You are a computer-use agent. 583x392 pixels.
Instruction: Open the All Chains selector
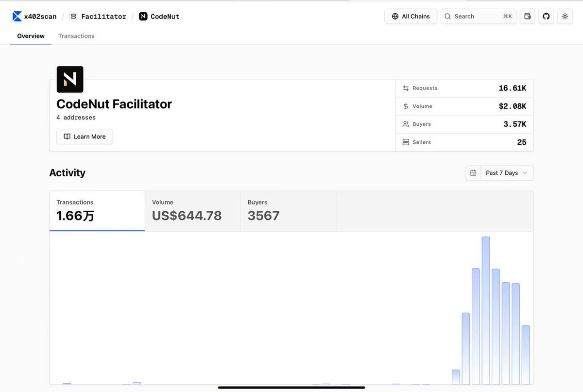tap(411, 17)
